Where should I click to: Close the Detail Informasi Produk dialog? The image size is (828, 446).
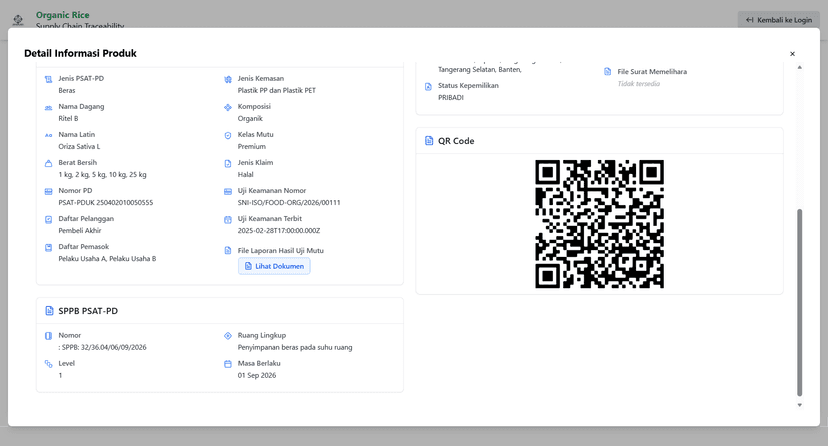coord(792,54)
